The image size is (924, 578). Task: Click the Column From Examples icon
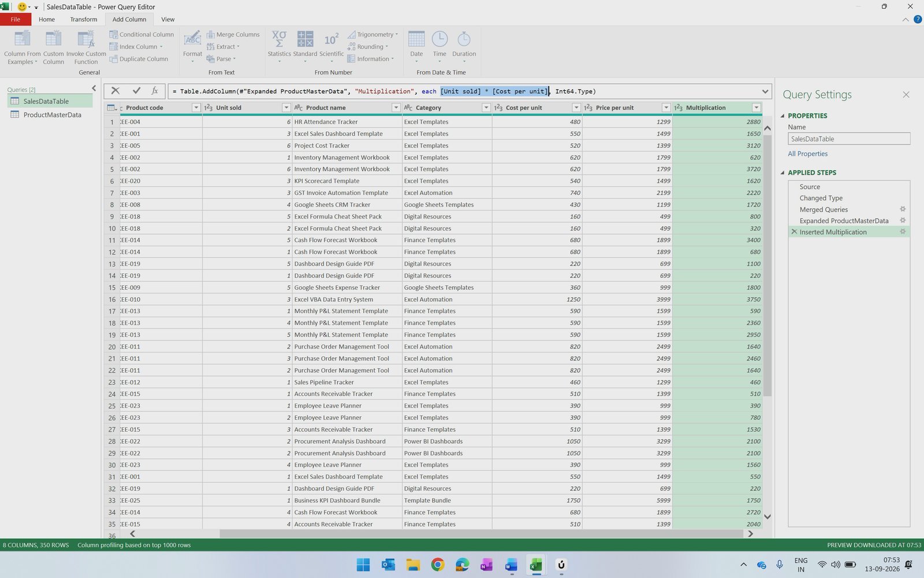pos(22,39)
